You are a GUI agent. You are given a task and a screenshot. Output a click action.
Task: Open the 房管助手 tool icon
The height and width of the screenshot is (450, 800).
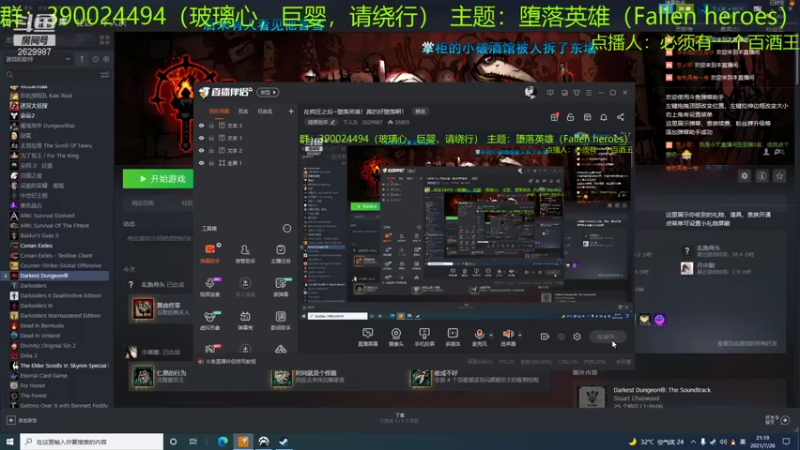click(245, 254)
